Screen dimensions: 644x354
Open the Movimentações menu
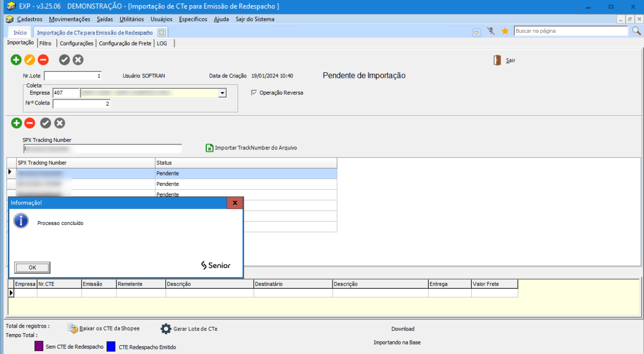click(69, 19)
